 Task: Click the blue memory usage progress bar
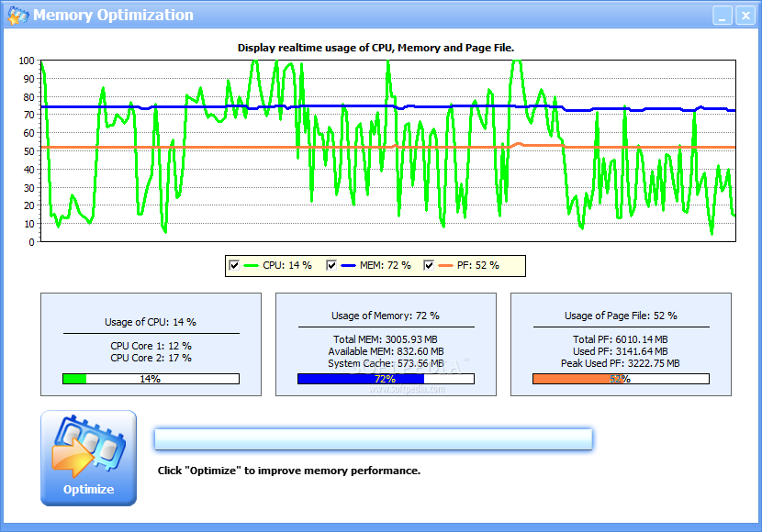pyautogui.click(x=386, y=379)
